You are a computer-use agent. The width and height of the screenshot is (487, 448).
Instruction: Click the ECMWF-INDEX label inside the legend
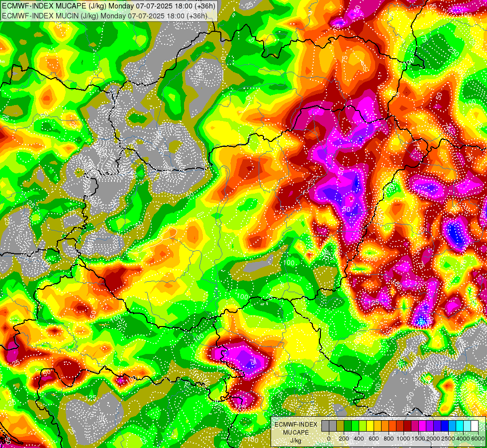coord(296,425)
